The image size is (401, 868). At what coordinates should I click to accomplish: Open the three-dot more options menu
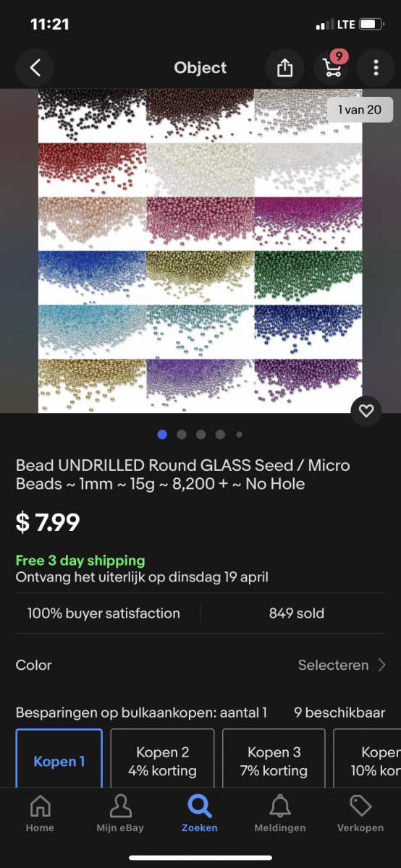(x=376, y=68)
